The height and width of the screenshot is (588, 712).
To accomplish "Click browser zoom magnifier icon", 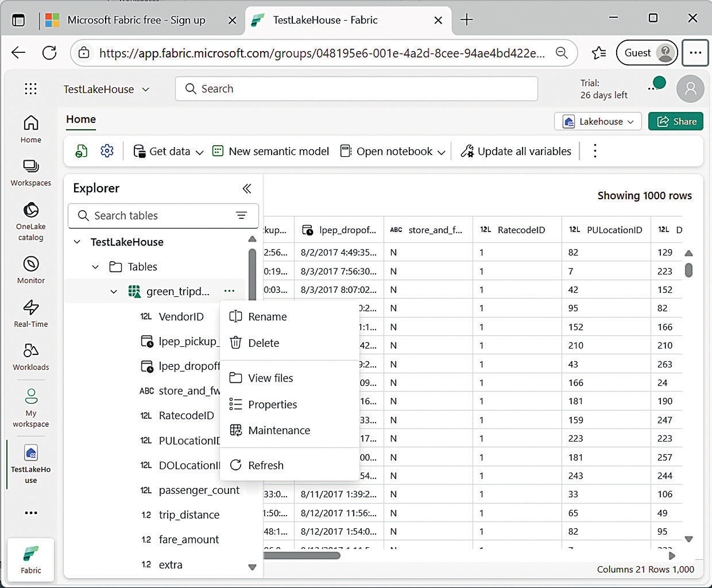I will [x=562, y=53].
